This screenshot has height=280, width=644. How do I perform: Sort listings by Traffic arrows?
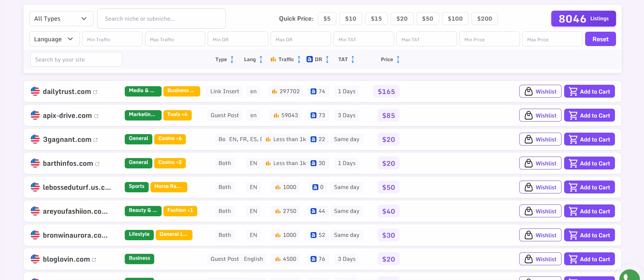[299, 59]
